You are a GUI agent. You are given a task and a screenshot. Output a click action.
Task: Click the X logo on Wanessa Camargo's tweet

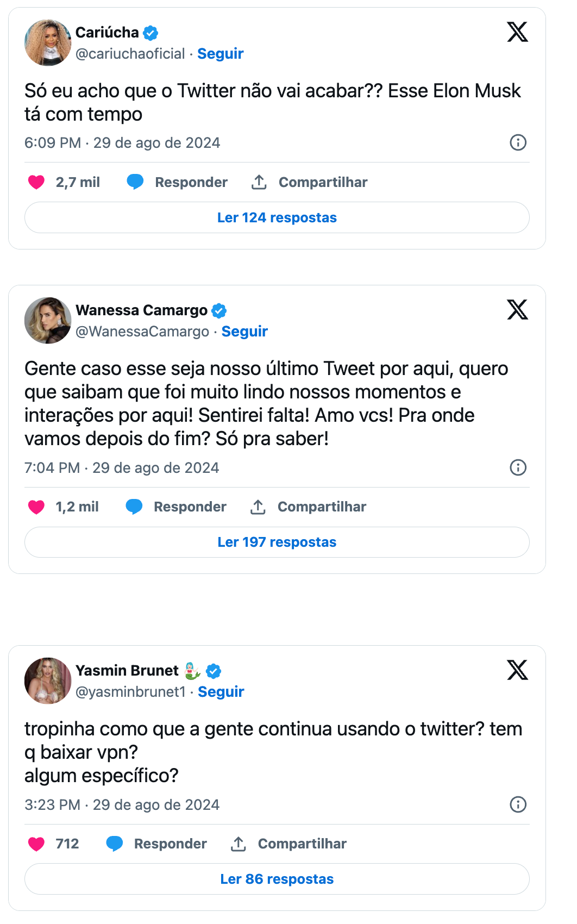click(517, 309)
